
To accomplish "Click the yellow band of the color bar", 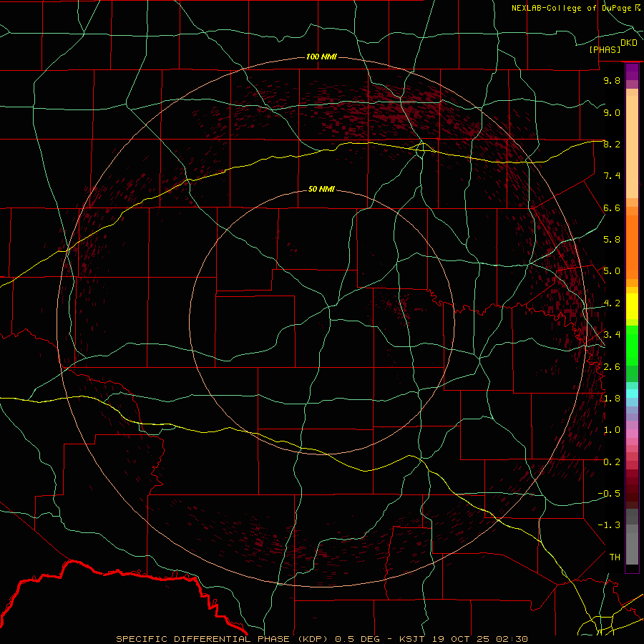I will point(632,306).
